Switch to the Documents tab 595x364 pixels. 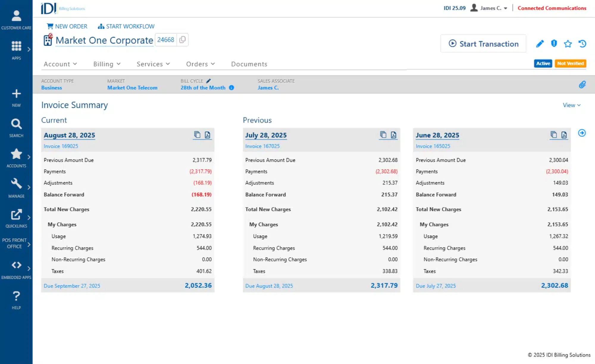249,64
